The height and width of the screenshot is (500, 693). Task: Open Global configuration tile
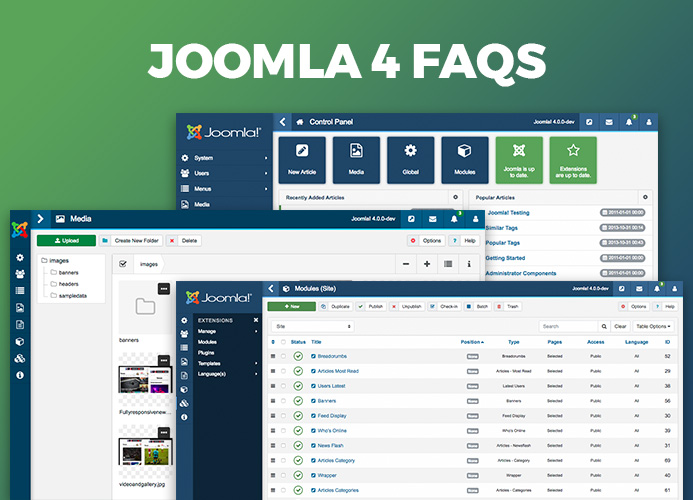click(x=410, y=160)
